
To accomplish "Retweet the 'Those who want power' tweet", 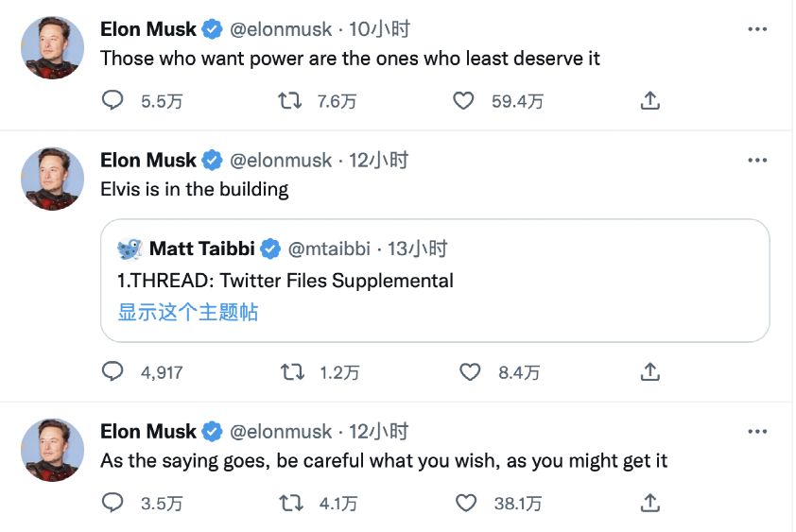I will tap(290, 100).
